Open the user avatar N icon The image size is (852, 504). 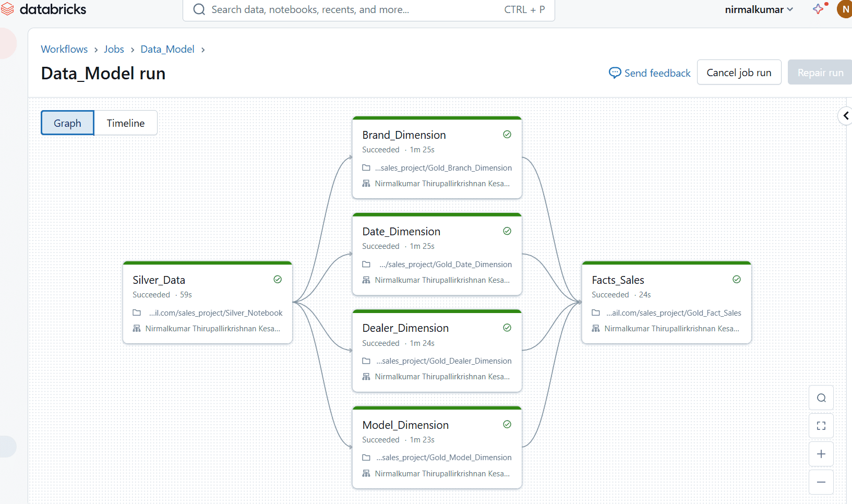(845, 9)
